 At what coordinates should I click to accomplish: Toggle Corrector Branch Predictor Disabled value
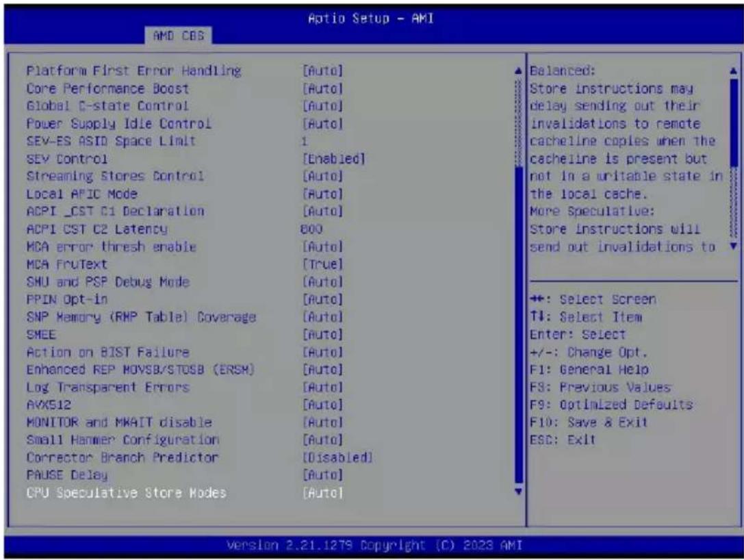click(337, 457)
